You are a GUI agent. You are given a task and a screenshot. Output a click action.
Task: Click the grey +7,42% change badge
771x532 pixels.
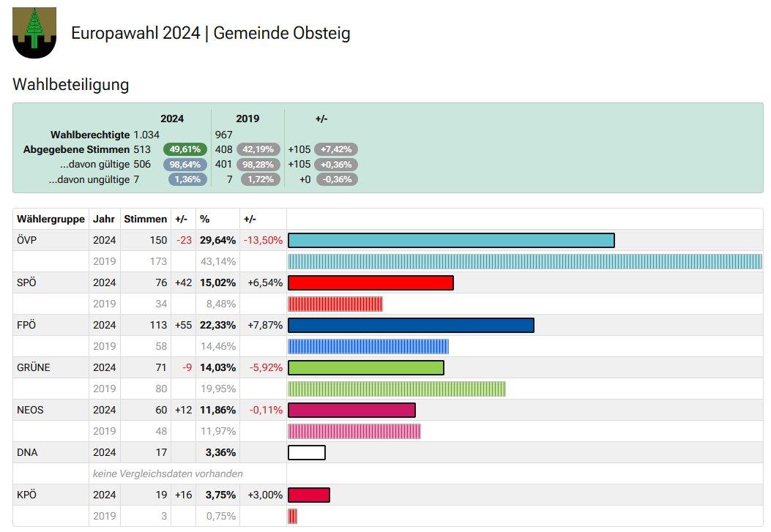(x=336, y=149)
